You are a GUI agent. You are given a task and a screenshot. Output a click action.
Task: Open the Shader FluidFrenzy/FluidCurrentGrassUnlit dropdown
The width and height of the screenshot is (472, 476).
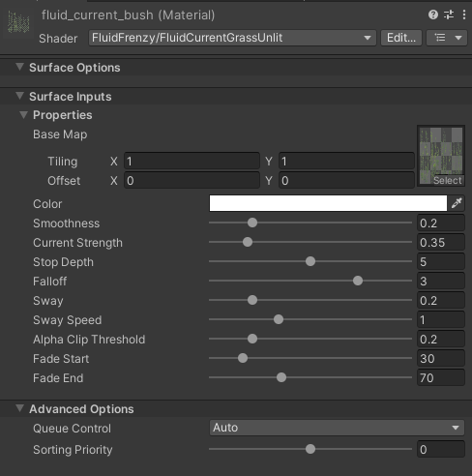pos(232,38)
